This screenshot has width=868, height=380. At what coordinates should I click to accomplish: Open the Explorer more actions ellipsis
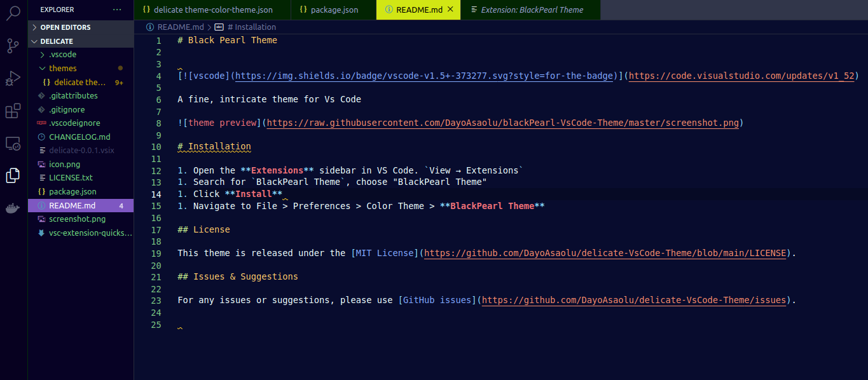pyautogui.click(x=116, y=10)
